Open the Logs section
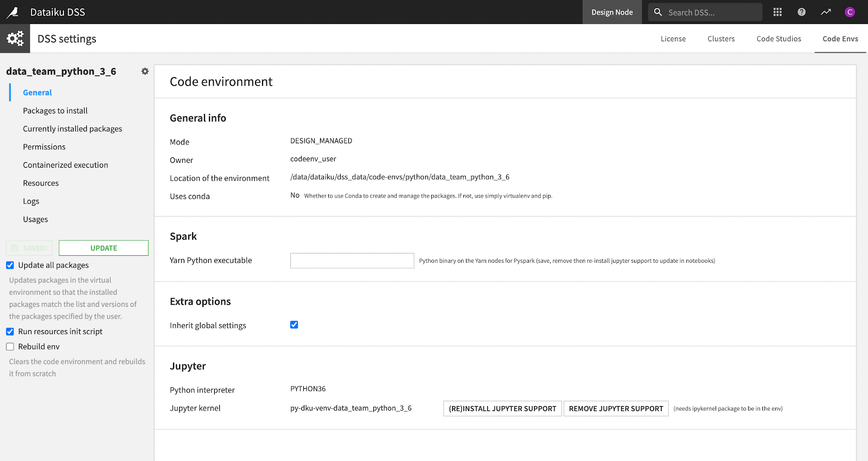The width and height of the screenshot is (868, 461). (31, 201)
